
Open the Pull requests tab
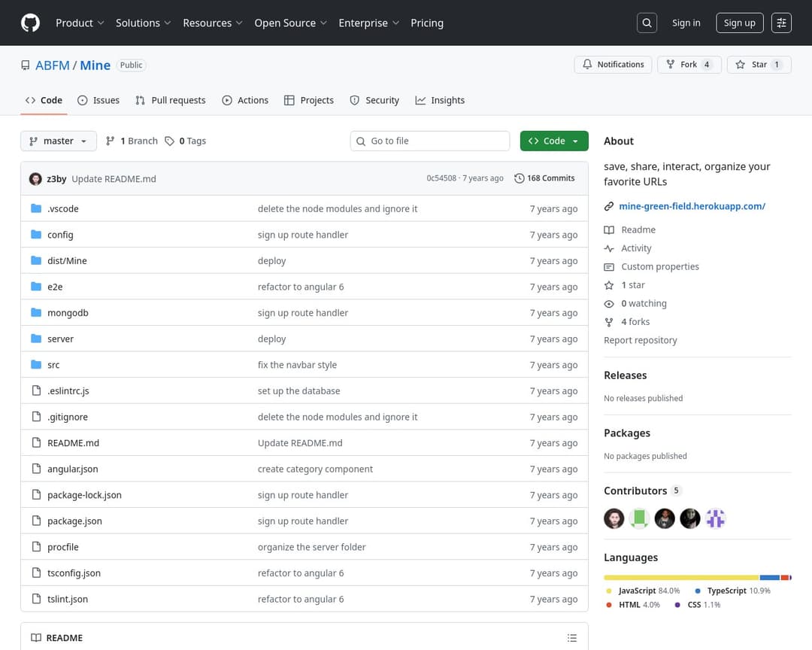171,100
